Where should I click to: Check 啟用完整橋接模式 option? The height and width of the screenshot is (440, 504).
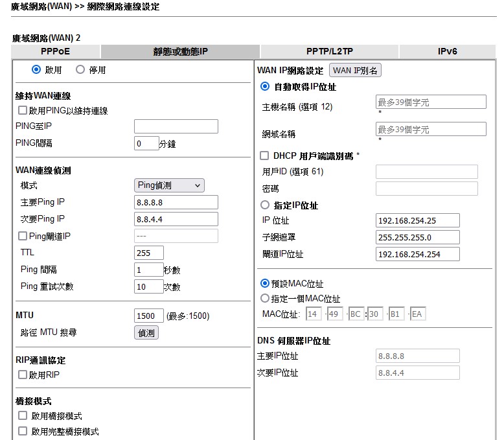pyautogui.click(x=23, y=431)
